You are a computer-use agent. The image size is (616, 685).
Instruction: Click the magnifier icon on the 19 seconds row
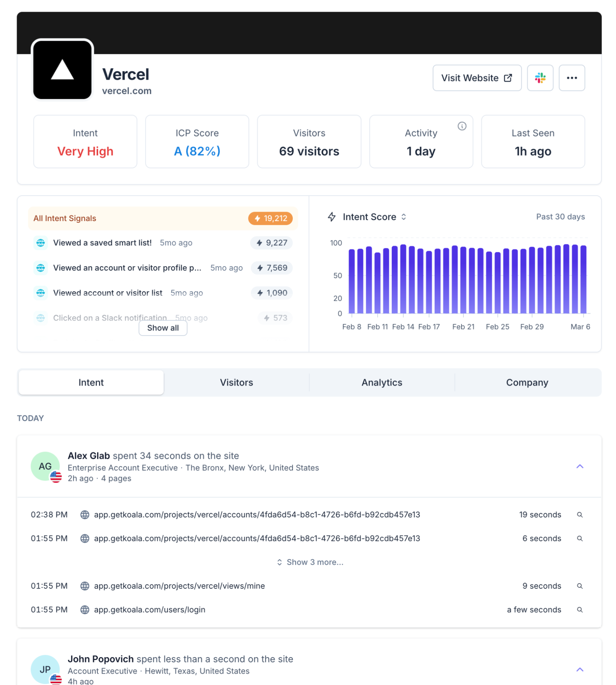(x=579, y=514)
